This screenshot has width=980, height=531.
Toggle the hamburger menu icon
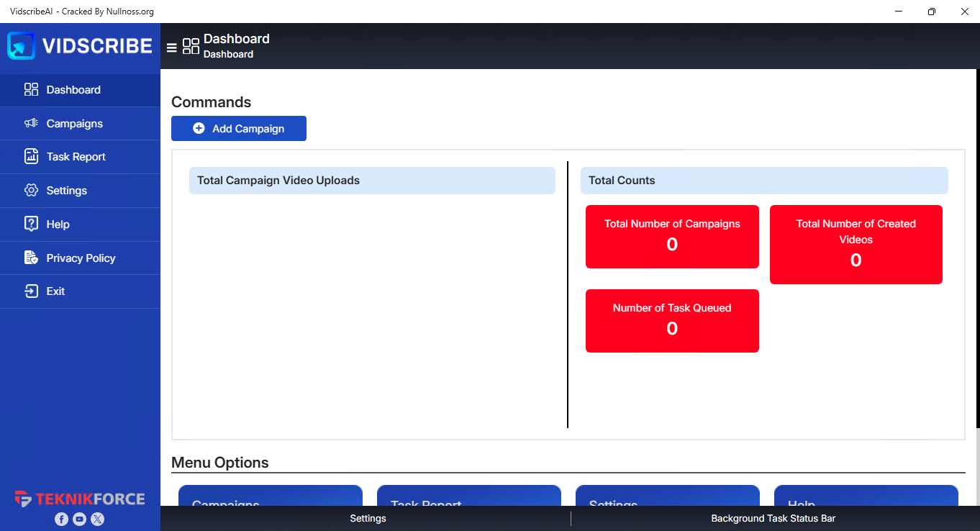(x=171, y=47)
